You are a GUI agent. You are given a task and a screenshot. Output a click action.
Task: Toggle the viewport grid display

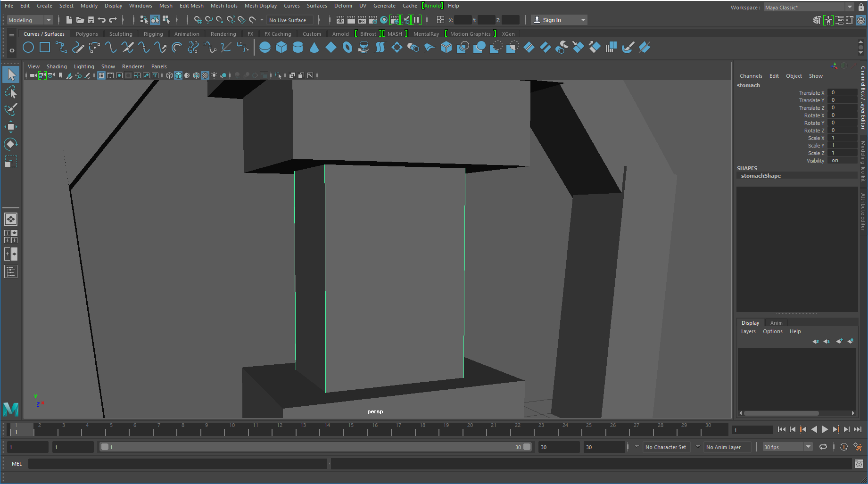coord(101,75)
